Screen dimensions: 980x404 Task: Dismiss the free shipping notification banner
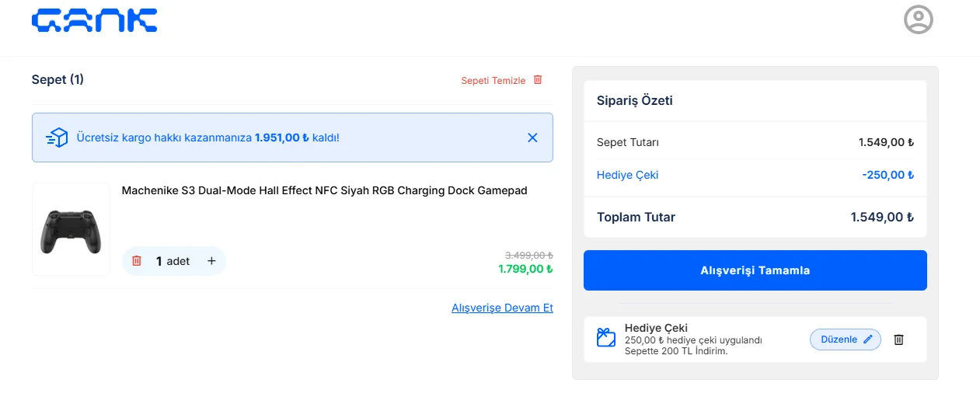click(x=532, y=138)
